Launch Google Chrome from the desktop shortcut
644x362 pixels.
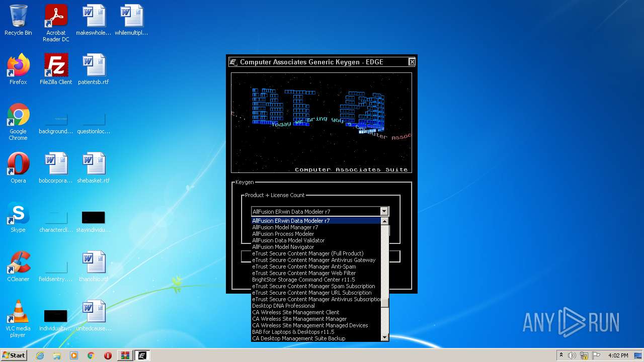tap(18, 122)
